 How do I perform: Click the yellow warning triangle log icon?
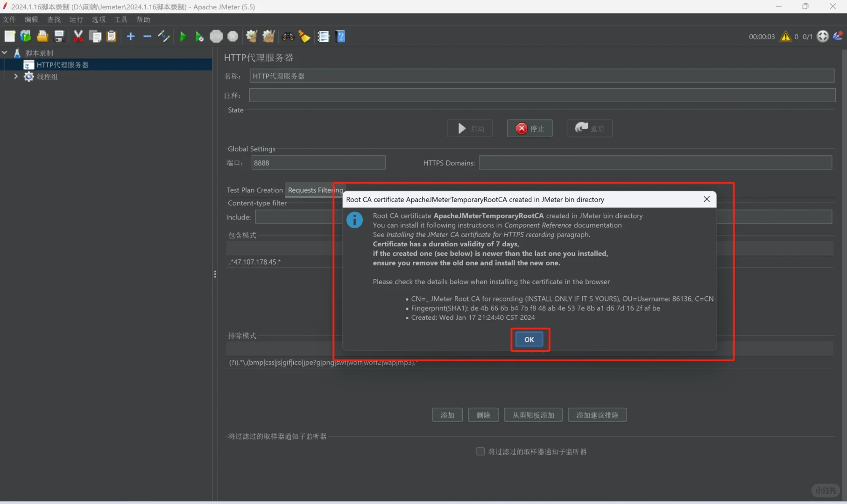(786, 36)
